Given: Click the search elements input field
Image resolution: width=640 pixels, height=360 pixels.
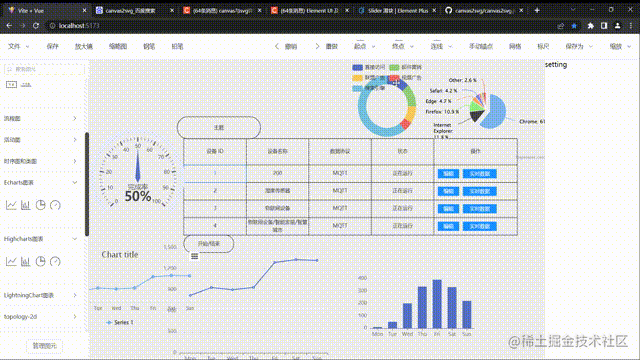Looking at the screenshot, I should tap(44, 69).
